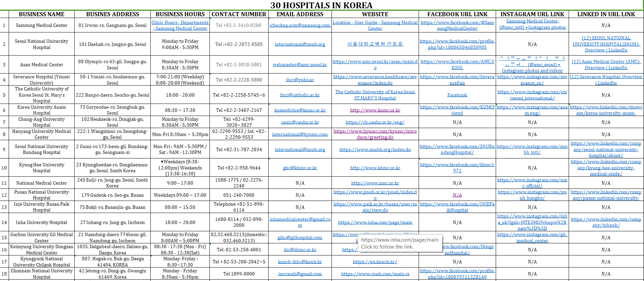This screenshot has width=644, height=281.
Task: Select the 'BUSINESS NAME' column header
Action: click(x=41, y=14)
